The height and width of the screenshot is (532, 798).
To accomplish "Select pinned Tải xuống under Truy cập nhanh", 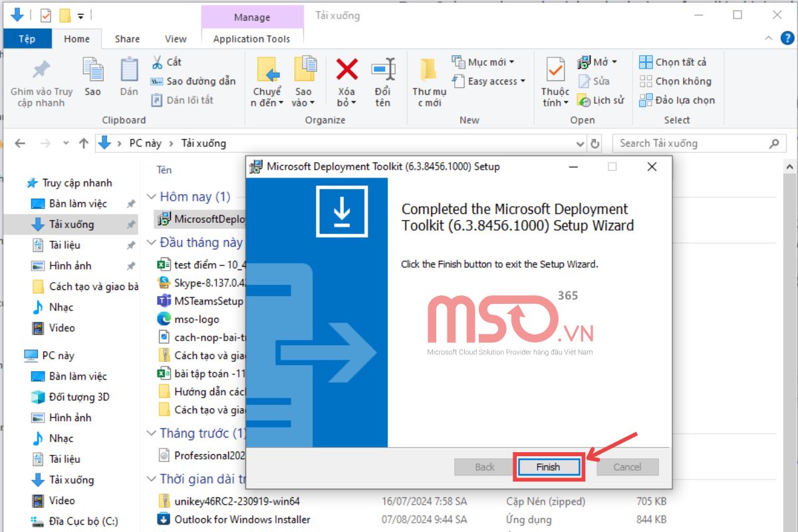I will click(71, 224).
